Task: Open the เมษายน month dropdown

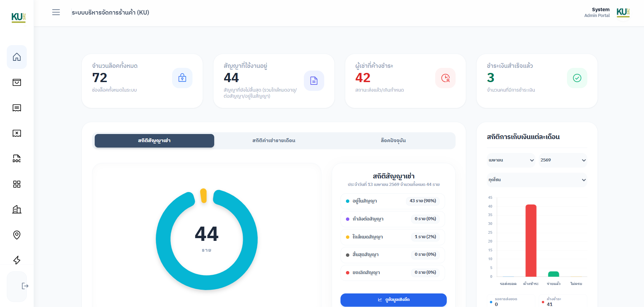Action: point(511,160)
